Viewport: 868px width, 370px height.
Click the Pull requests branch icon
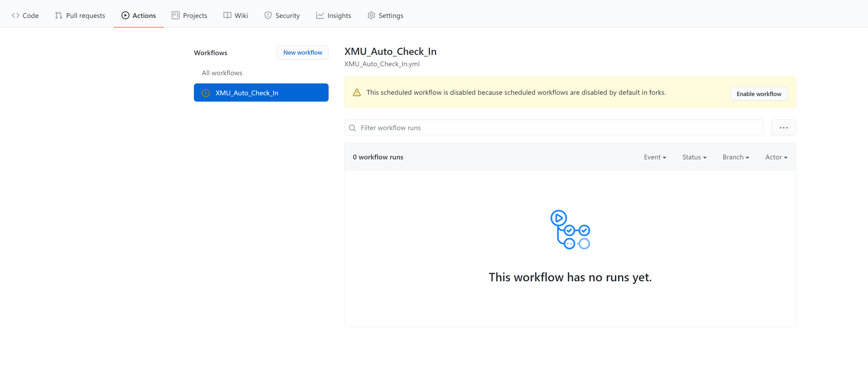pos(59,16)
